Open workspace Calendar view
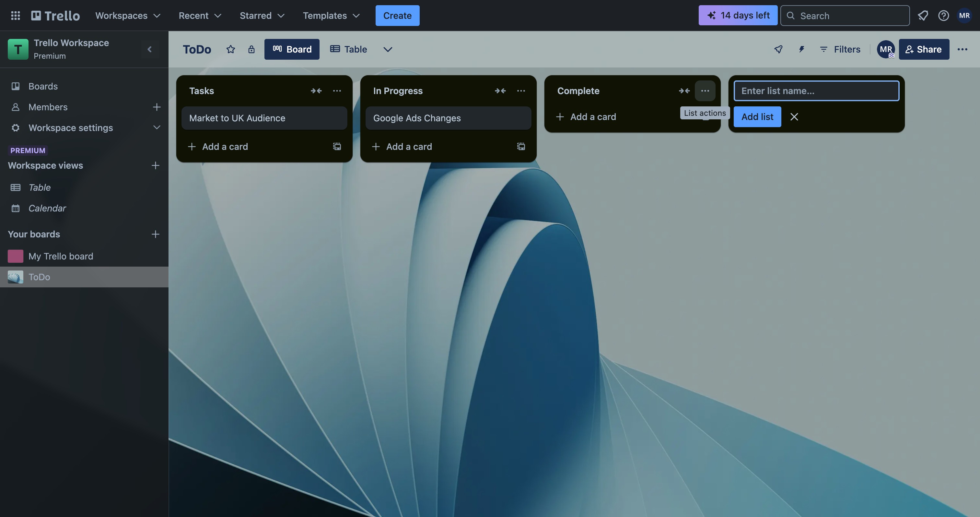Screen dimensions: 980x517 coord(84,208)
